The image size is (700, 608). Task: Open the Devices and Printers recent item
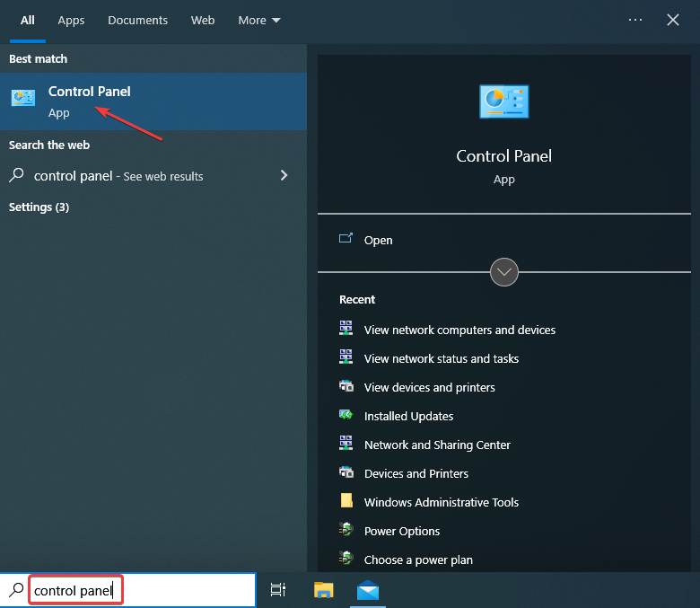pyautogui.click(x=416, y=473)
